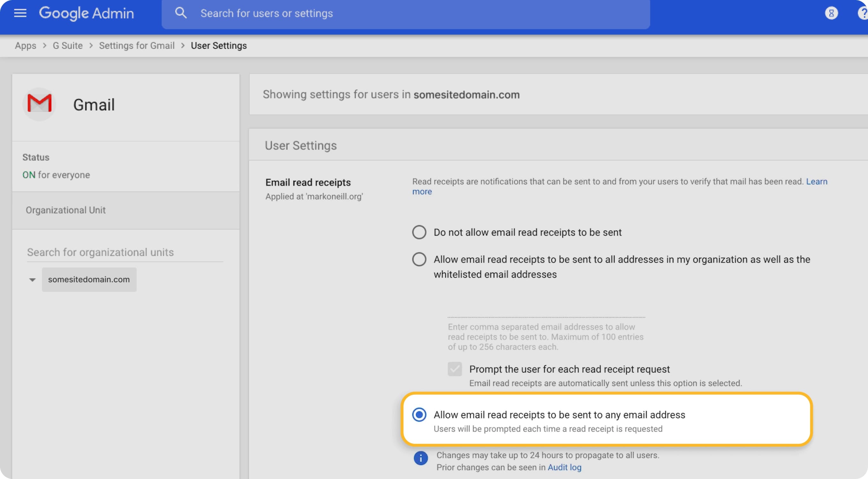
Task: Open the hamburger navigation menu
Action: point(20,13)
